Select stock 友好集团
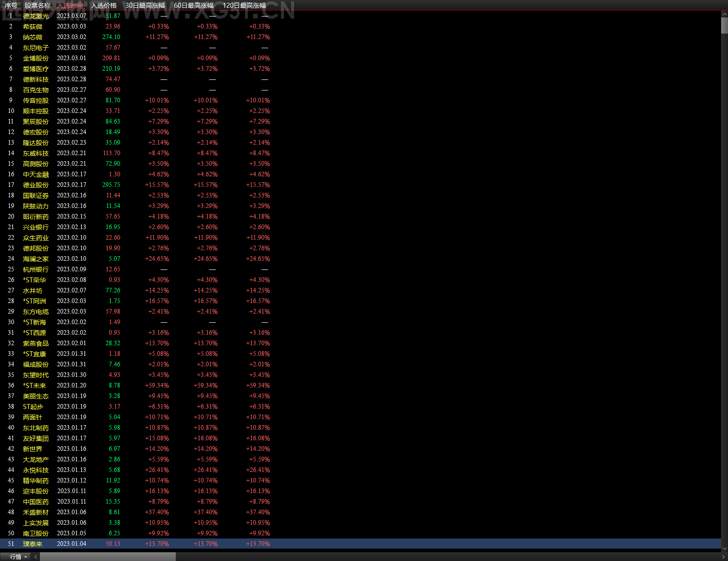 (x=36, y=438)
